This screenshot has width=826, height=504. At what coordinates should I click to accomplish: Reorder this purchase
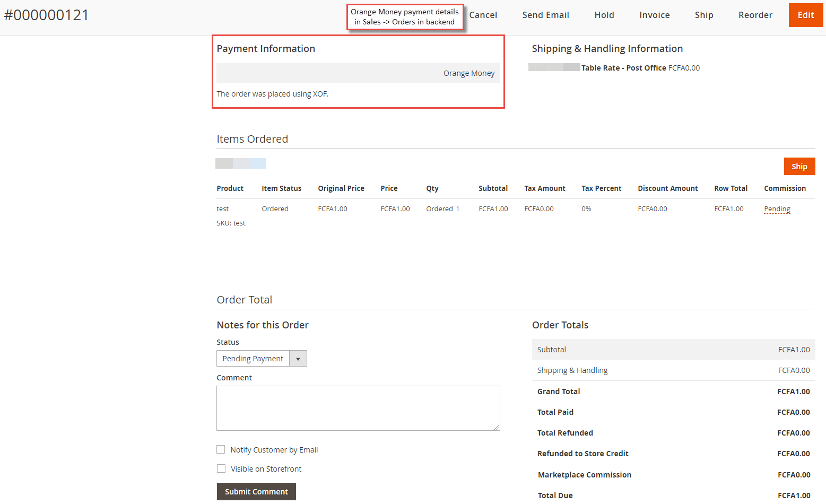click(755, 15)
